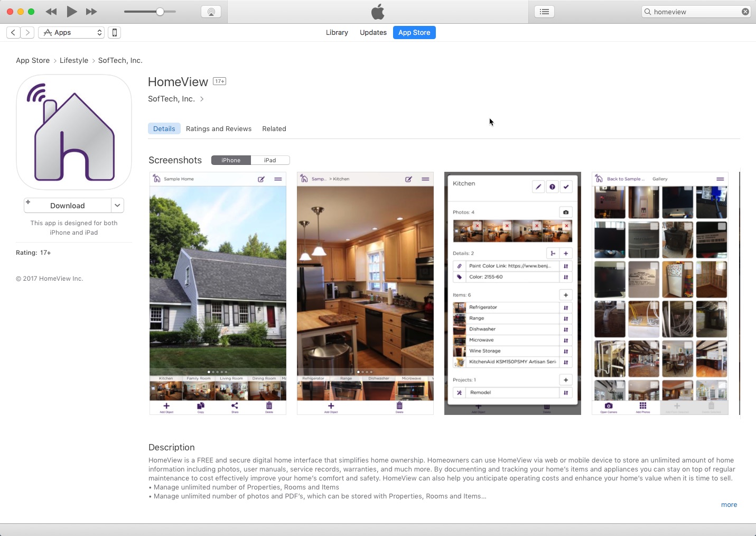
Task: Click the 17+ age rating badge
Action: pos(219,81)
